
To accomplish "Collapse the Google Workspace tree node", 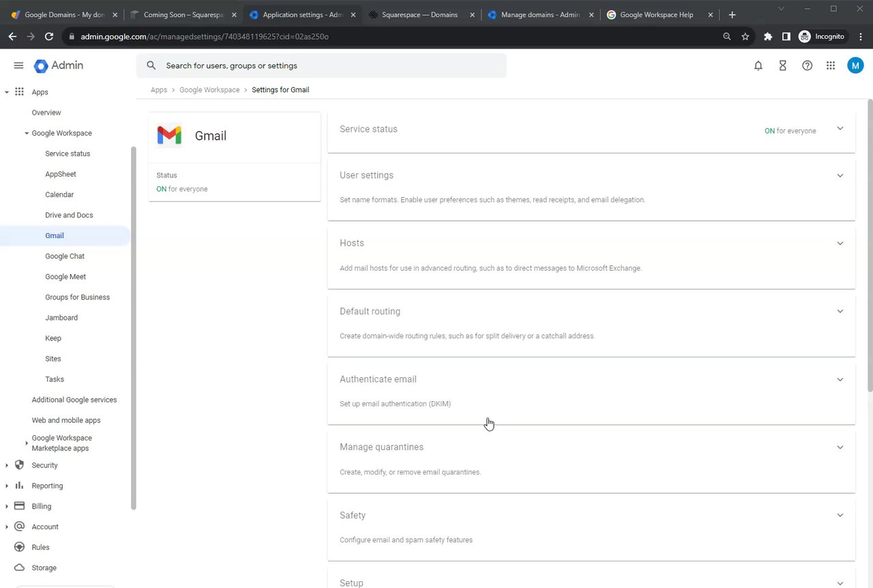I will (x=27, y=133).
